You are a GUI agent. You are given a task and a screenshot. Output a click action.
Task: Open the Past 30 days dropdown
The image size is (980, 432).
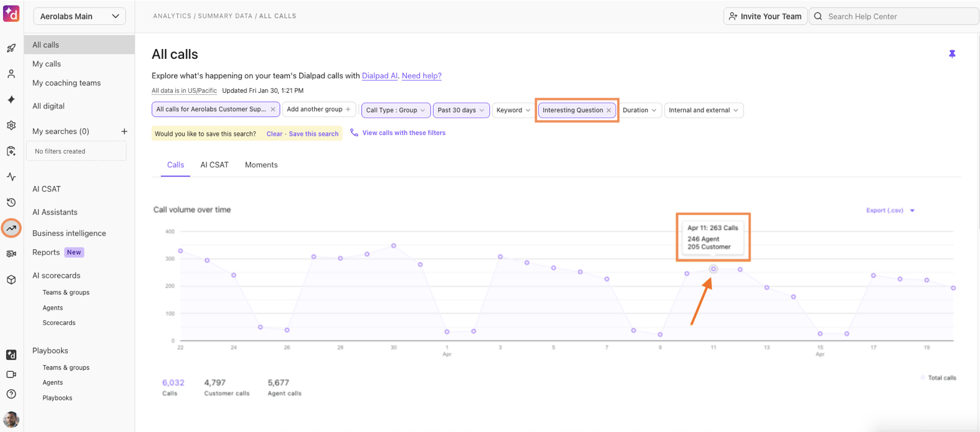(x=461, y=110)
